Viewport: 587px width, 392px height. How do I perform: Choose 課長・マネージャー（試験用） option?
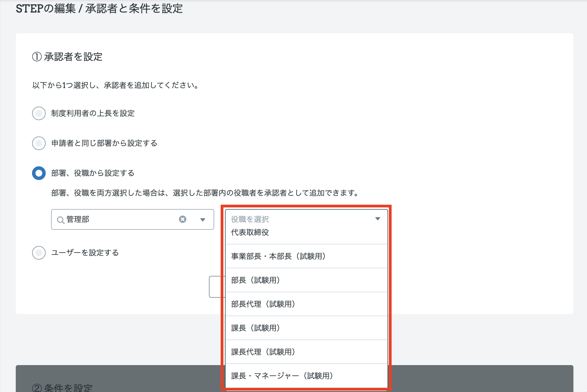[306, 376]
